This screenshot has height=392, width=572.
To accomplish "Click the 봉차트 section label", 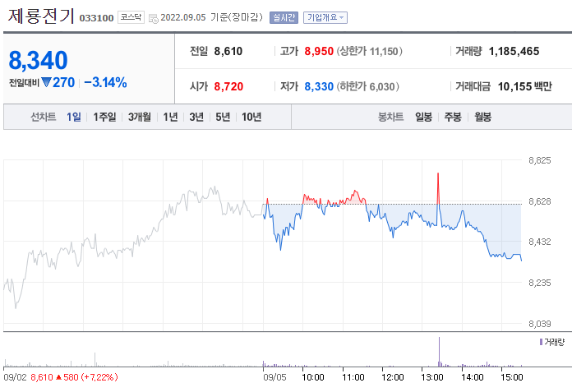I will pyautogui.click(x=390, y=117).
